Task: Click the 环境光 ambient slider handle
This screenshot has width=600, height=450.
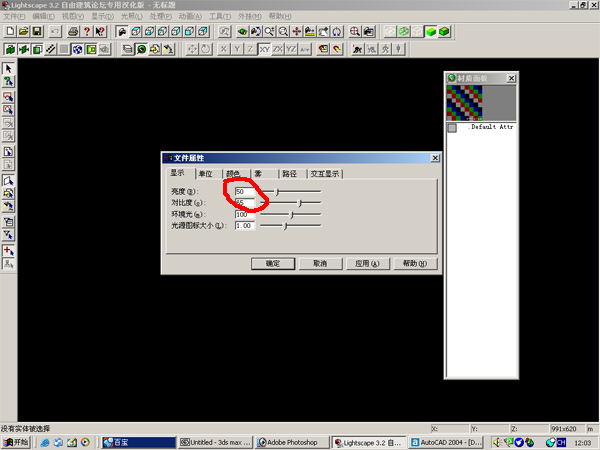Action: click(x=292, y=215)
